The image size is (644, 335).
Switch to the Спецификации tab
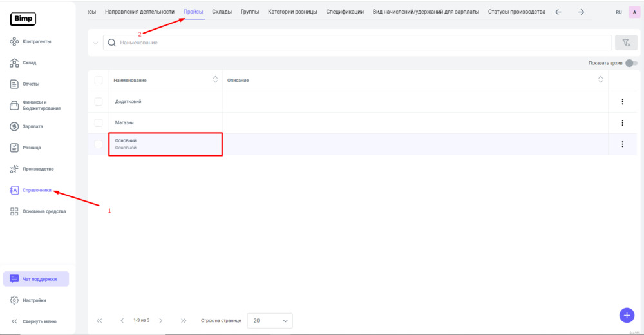click(345, 12)
